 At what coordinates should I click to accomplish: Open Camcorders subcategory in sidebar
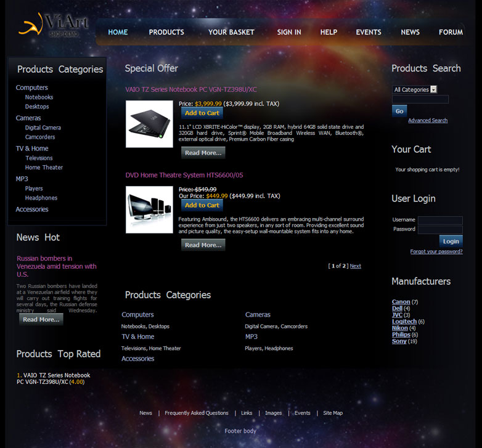(40, 137)
